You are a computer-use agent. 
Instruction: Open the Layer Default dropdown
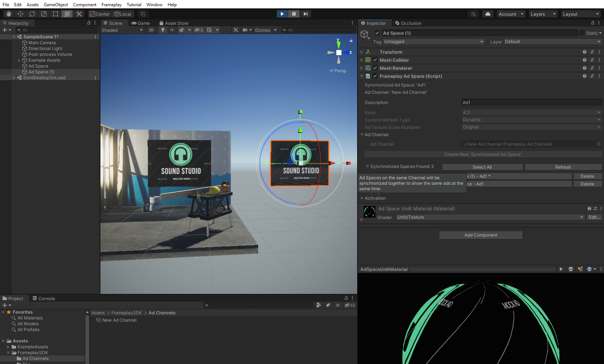553,42
